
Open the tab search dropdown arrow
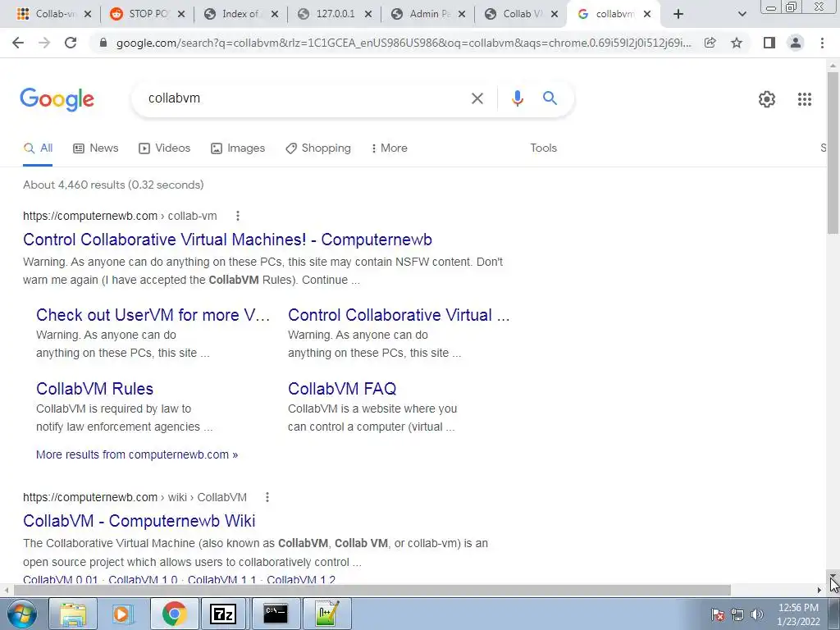(742, 14)
